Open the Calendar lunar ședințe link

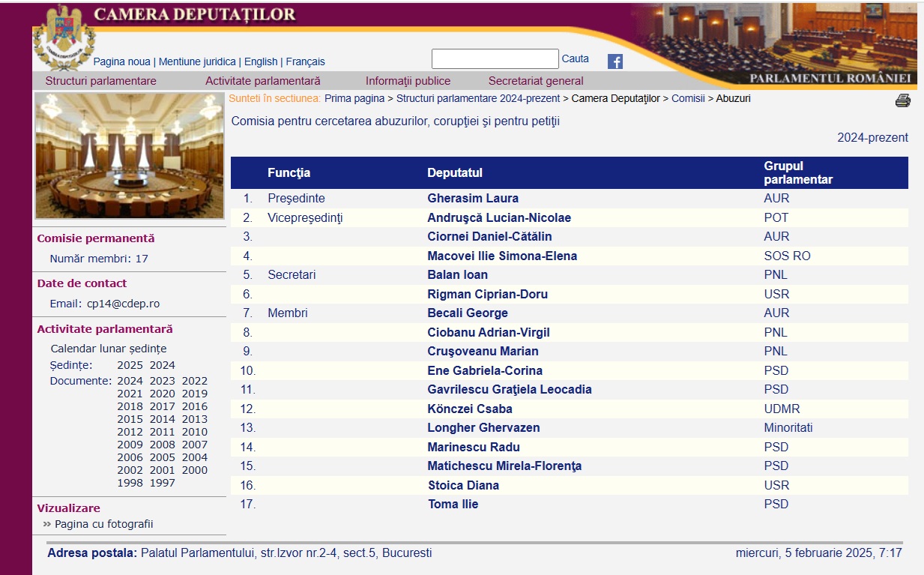[x=108, y=349]
